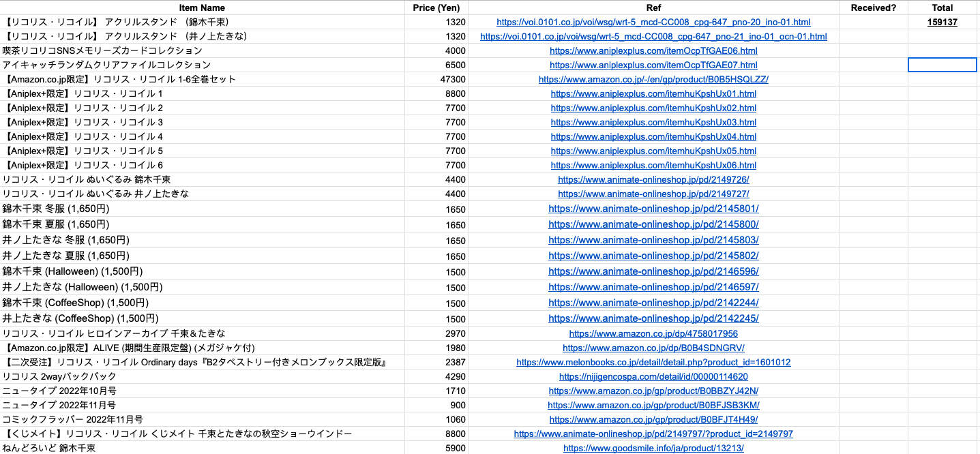
Task: Select the Ordinary days メロンブックス限定版 cell
Action: pos(202,363)
